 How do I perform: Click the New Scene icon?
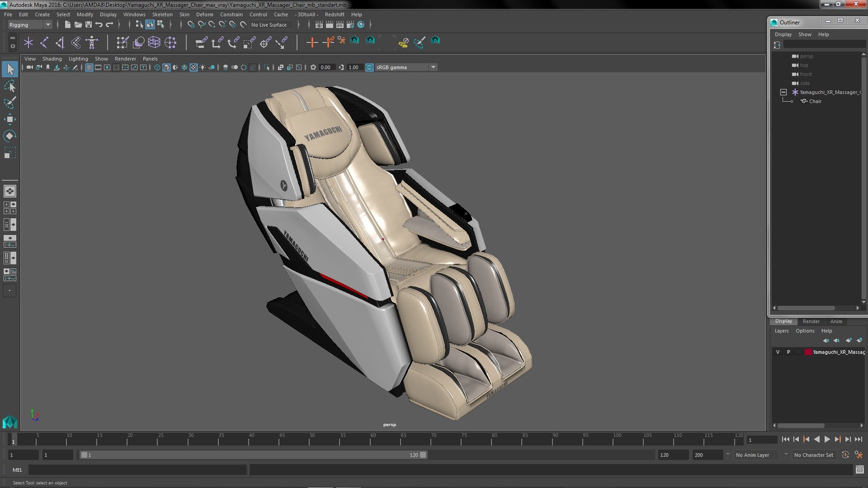pyautogui.click(x=67, y=24)
